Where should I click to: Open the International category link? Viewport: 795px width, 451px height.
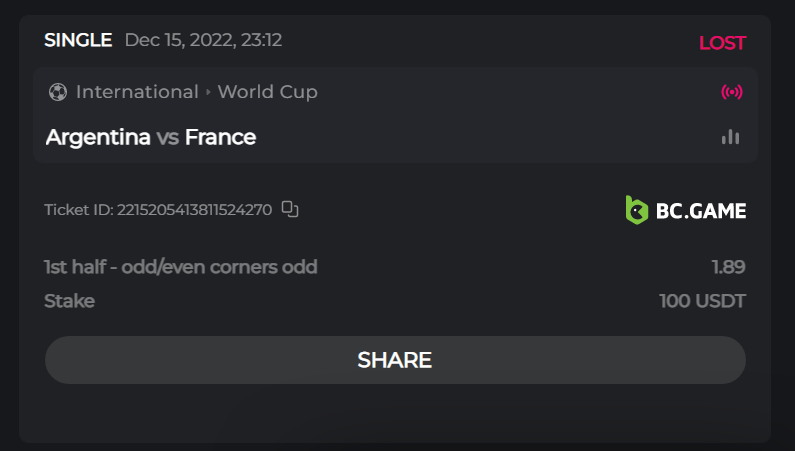137,92
